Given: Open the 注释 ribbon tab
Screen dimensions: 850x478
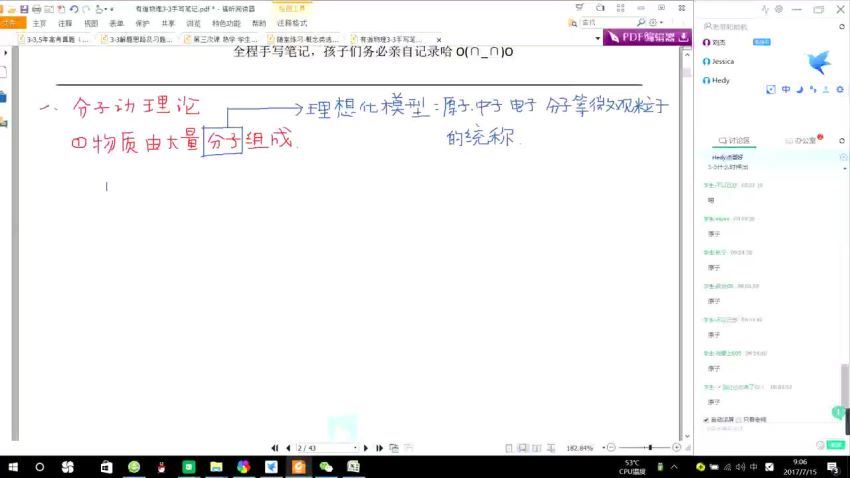Looking at the screenshot, I should (65, 23).
